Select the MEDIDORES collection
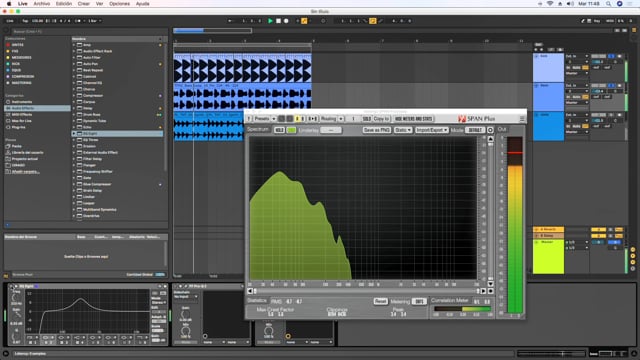The width and height of the screenshot is (640, 360). coord(22,58)
